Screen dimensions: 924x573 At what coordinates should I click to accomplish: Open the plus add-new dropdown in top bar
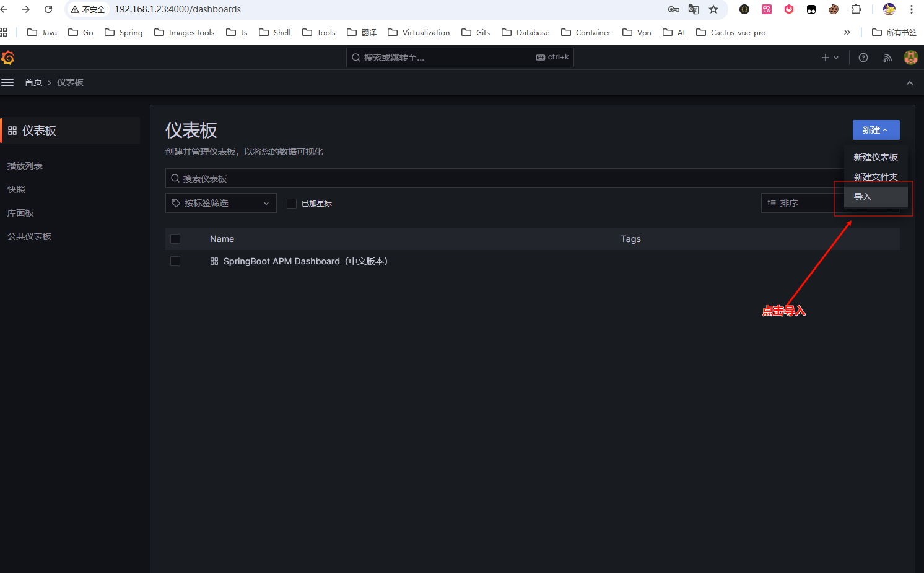pos(829,58)
